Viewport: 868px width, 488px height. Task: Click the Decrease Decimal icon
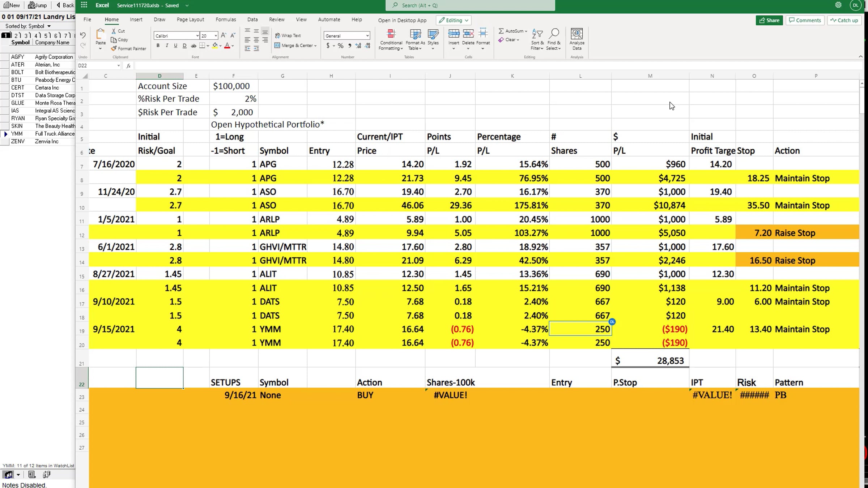pyautogui.click(x=367, y=46)
